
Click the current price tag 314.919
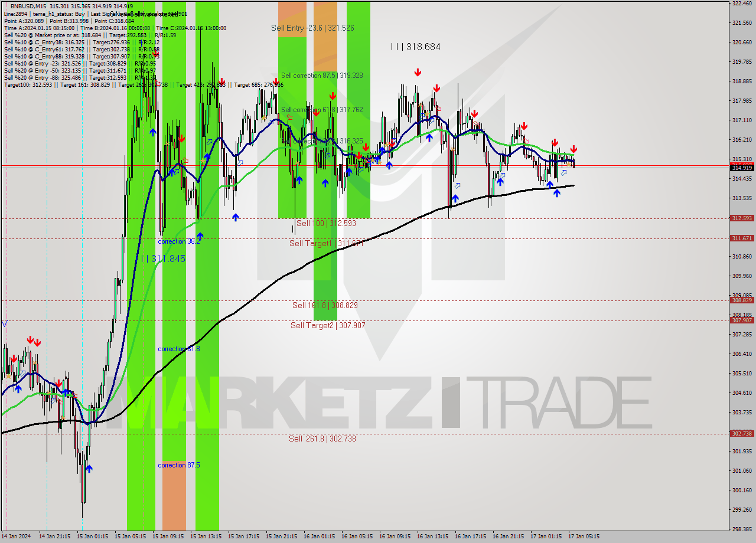pyautogui.click(x=742, y=168)
